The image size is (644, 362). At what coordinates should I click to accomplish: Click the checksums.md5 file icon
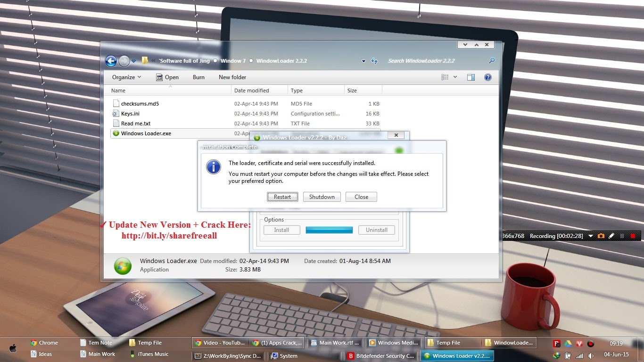click(x=116, y=104)
